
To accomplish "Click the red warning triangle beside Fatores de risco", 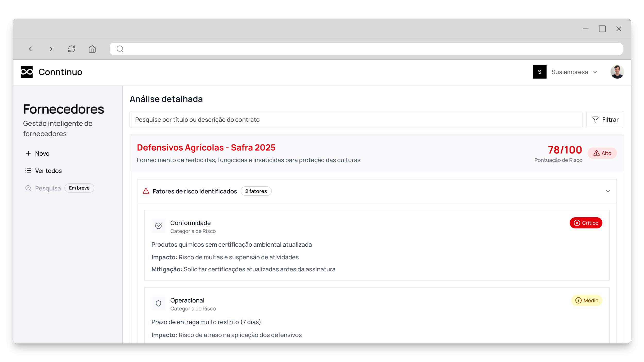I will 146,191.
